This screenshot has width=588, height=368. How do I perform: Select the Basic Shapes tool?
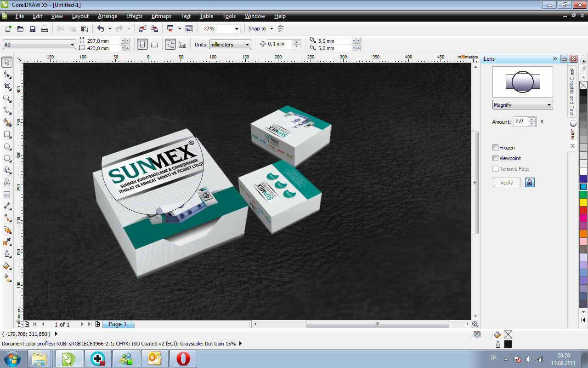click(x=7, y=170)
